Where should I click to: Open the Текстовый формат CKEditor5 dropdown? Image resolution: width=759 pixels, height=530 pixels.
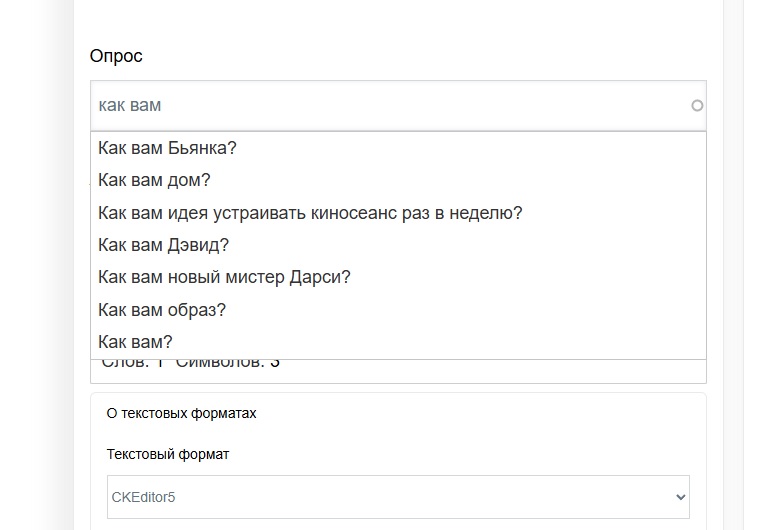(x=397, y=497)
